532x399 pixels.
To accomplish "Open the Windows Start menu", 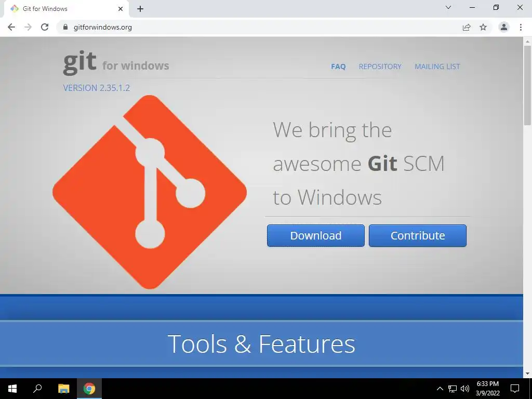I will [12, 389].
